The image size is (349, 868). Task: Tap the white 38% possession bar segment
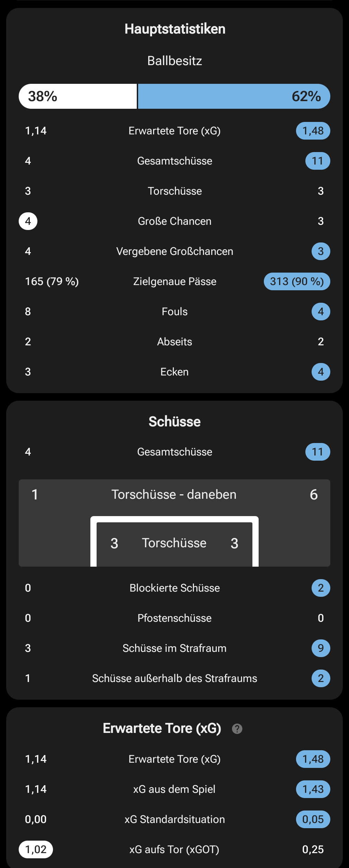78,96
